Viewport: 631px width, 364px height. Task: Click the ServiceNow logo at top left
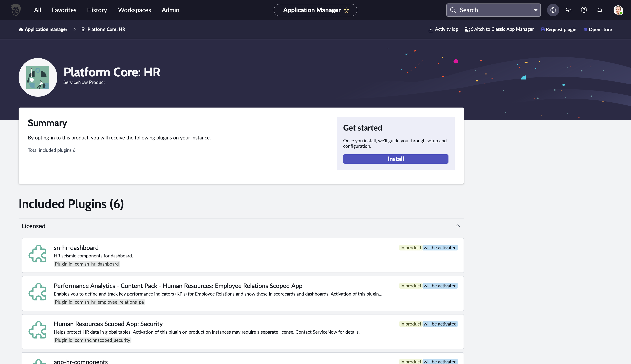click(15, 10)
